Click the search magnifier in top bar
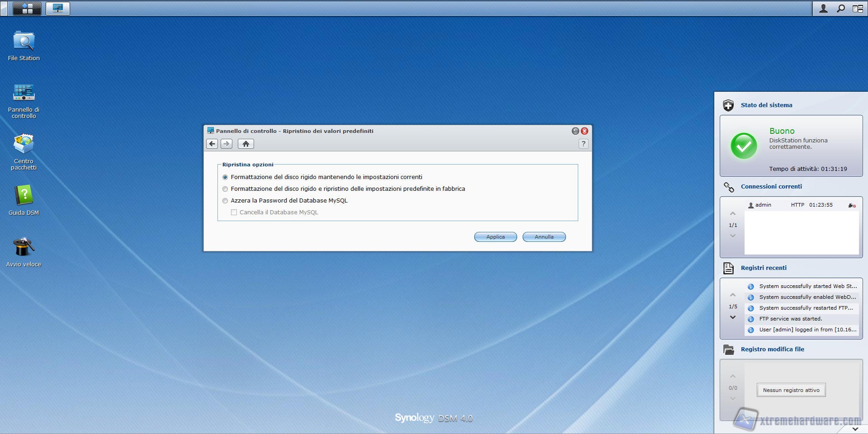Viewport: 868px width, 434px height. click(x=840, y=8)
